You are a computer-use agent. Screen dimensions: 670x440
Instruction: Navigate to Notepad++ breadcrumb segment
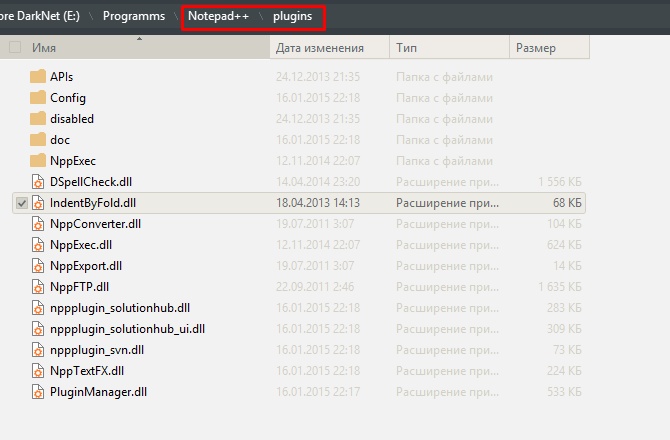218,16
